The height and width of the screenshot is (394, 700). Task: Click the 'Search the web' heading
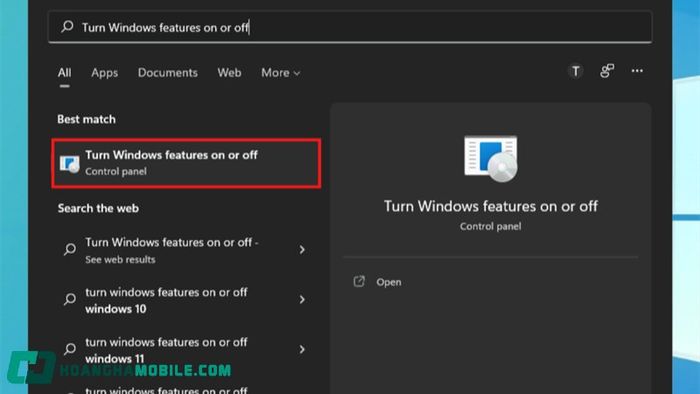pos(98,208)
